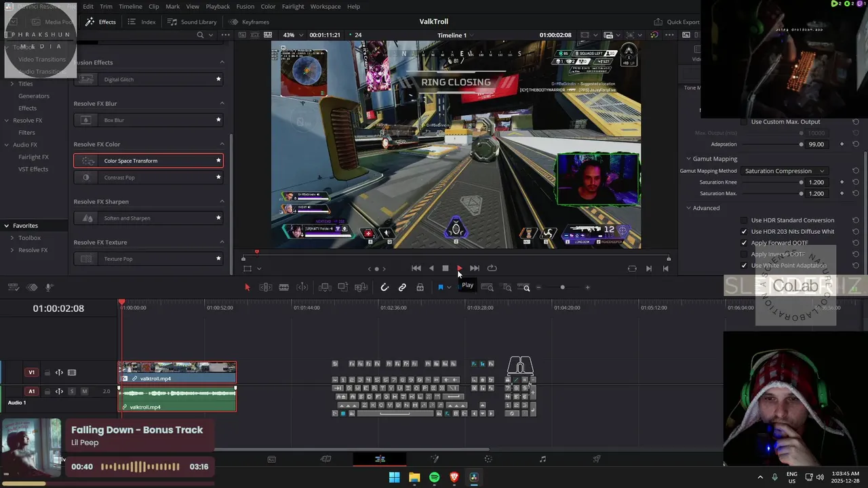
Task: Open the Gamut Mapping Method dropdown
Action: click(x=784, y=171)
